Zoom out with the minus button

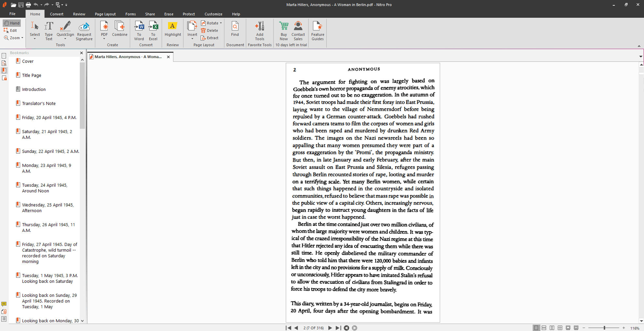point(584,328)
